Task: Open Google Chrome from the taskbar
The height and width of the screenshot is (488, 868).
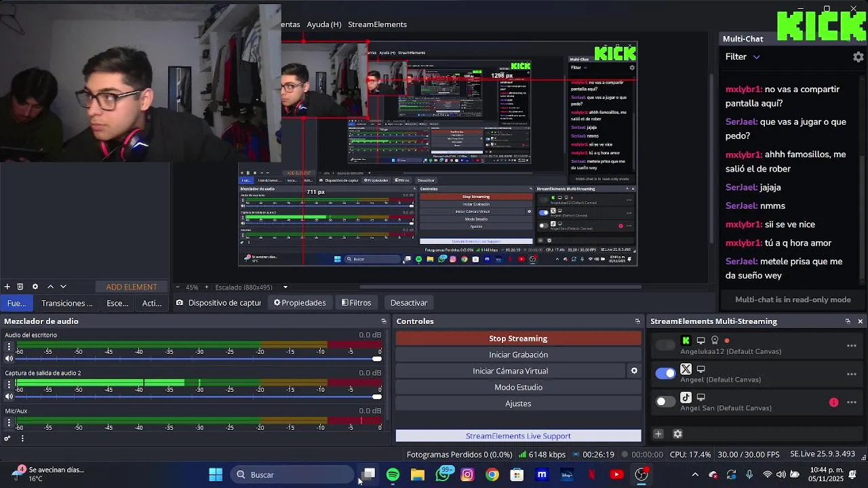Action: point(492,475)
